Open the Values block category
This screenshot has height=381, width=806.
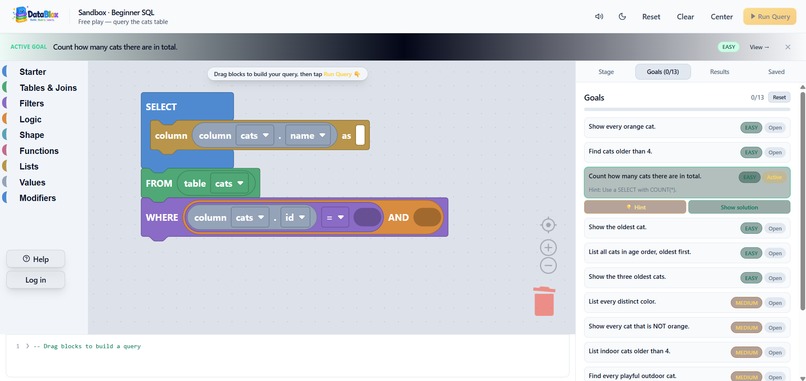click(x=32, y=183)
